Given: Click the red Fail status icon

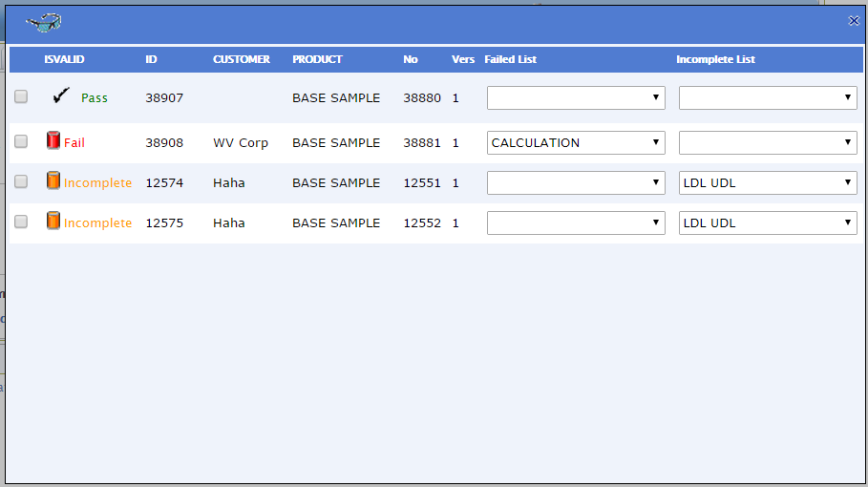Looking at the screenshot, I should coord(53,141).
